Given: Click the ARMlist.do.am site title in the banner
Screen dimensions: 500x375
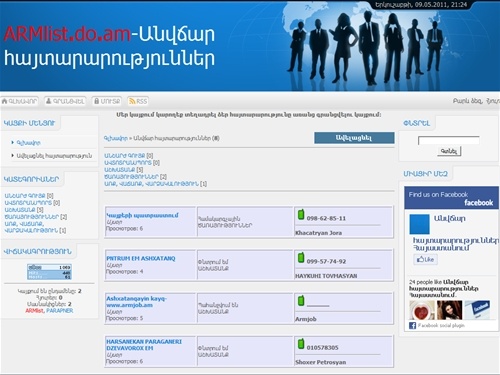Looking at the screenshot, I should (x=67, y=34).
